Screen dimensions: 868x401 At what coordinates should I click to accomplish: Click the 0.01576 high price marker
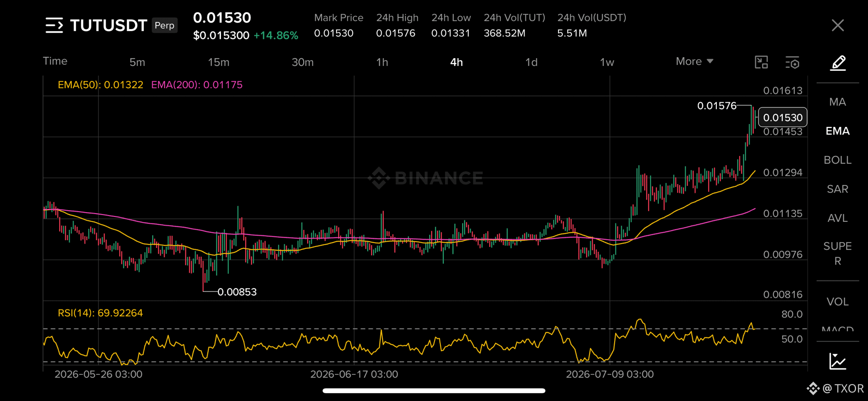tap(717, 106)
